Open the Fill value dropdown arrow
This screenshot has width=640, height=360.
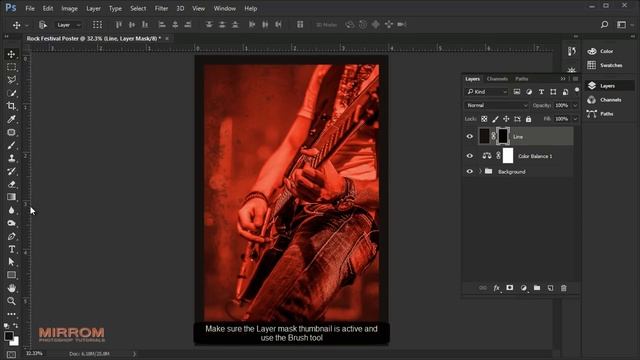coord(576,119)
